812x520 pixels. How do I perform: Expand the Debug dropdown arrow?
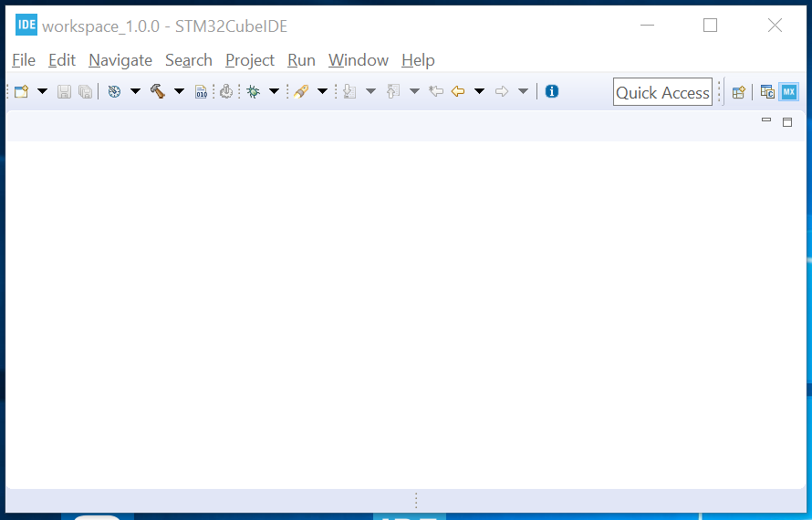274,91
